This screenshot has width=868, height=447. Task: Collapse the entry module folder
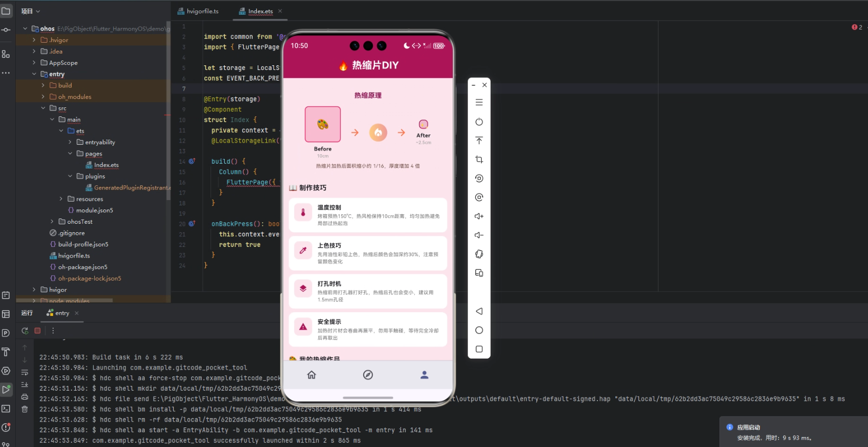(34, 74)
